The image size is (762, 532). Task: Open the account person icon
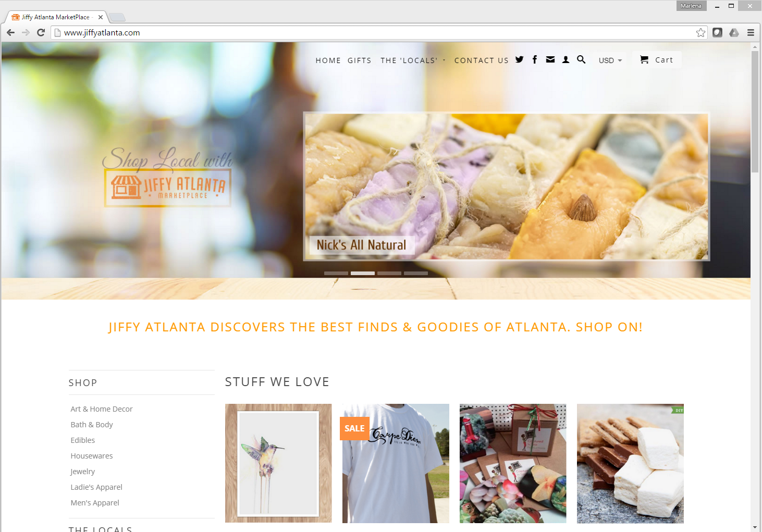tap(566, 59)
